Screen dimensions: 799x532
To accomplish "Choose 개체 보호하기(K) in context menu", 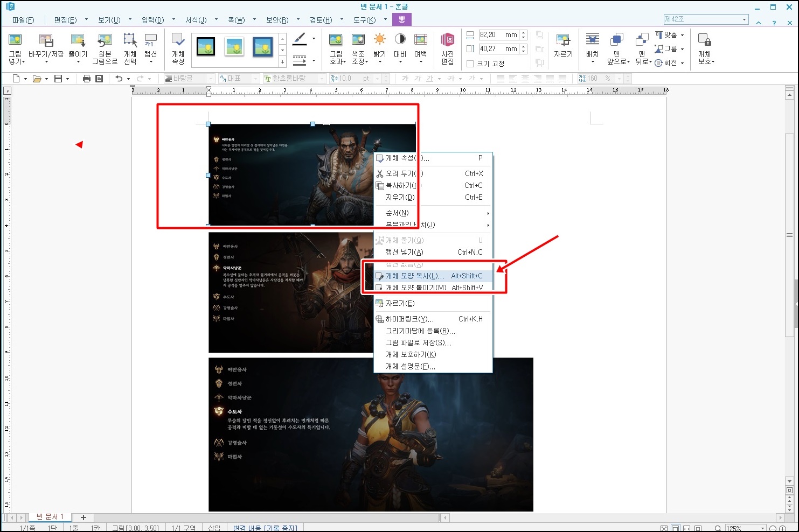I will (x=433, y=354).
